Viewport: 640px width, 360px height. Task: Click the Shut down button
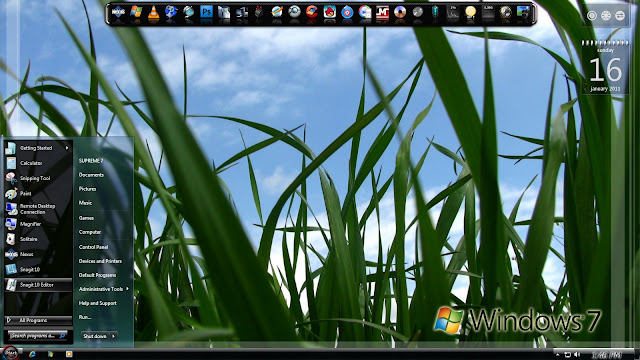(95, 336)
